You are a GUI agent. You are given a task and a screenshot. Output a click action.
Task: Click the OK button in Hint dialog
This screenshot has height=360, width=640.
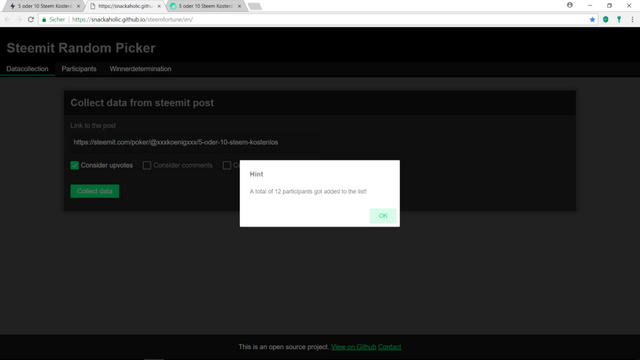click(x=383, y=216)
